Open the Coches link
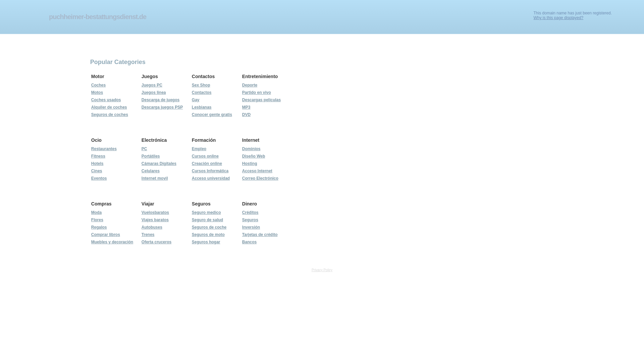This screenshot has height=362, width=644. (x=98, y=85)
